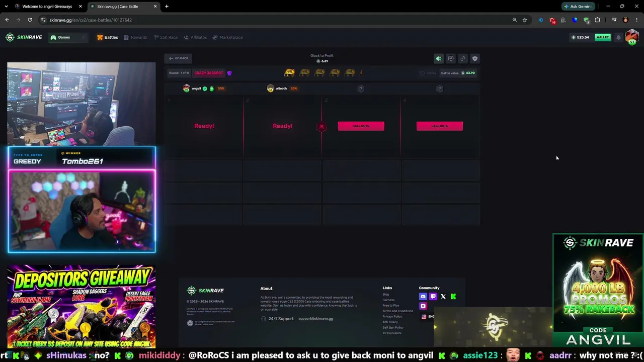Image resolution: width=644 pixels, height=362 pixels.
Task: Open the Marketplace page
Action: pyautogui.click(x=227, y=37)
